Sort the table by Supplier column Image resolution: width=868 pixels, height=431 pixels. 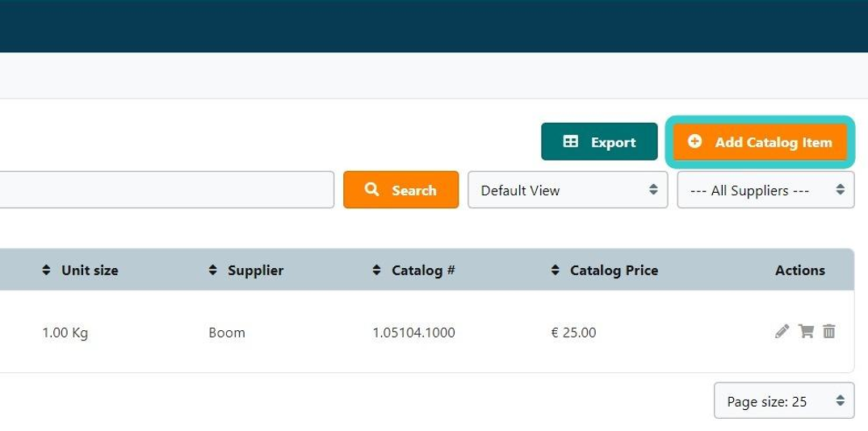coord(246,270)
